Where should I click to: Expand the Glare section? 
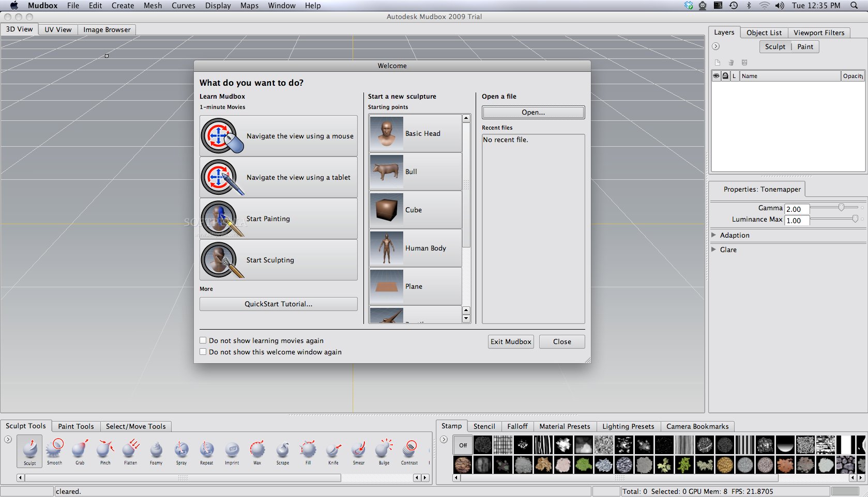click(x=714, y=250)
